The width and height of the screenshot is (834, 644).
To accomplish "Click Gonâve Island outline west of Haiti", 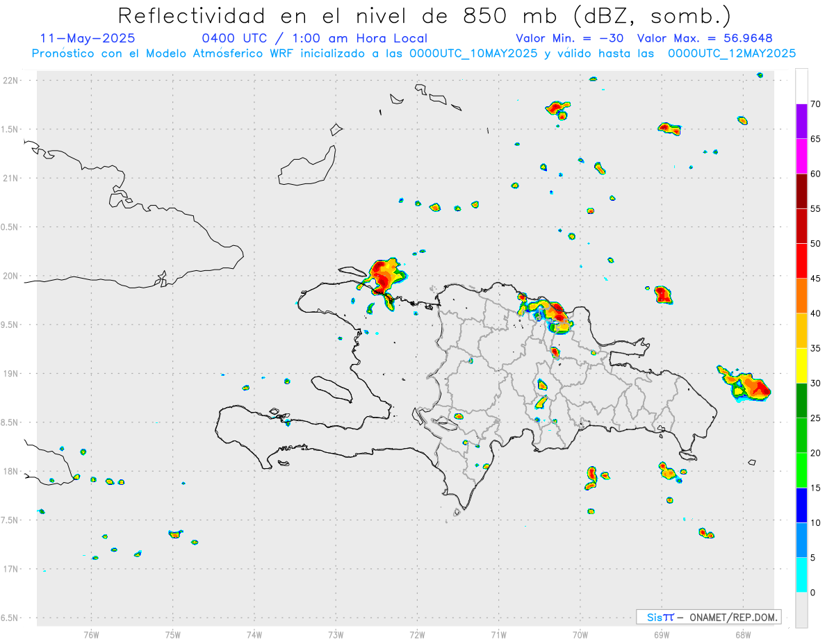I will (x=332, y=389).
